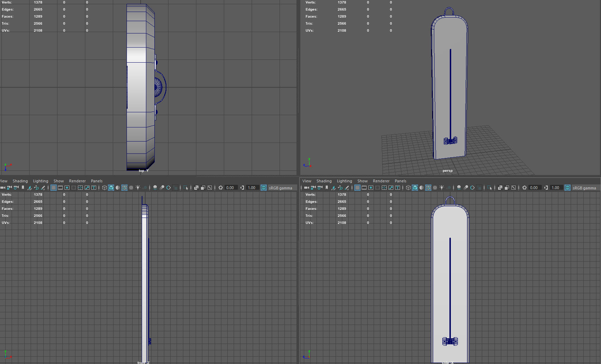The height and width of the screenshot is (364, 601).
Task: Toggle view transform in front view panel
Action: pos(264,188)
